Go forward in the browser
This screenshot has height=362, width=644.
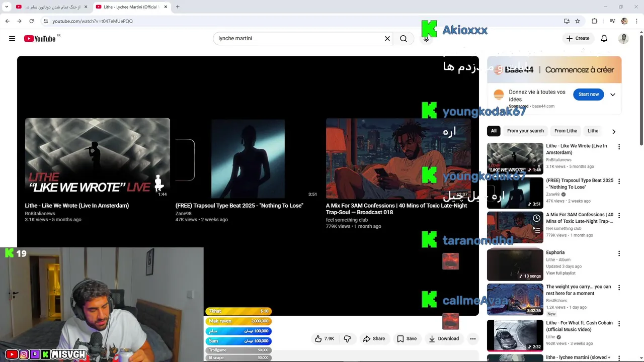click(x=19, y=21)
